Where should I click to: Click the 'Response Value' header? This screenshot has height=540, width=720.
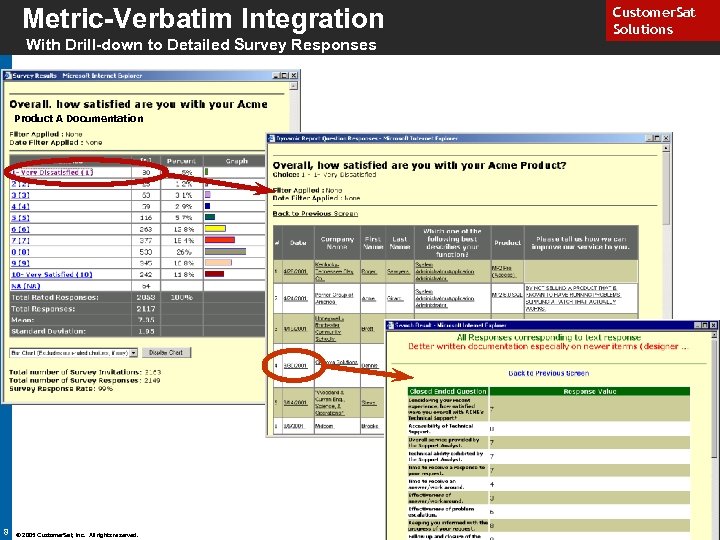[590, 392]
